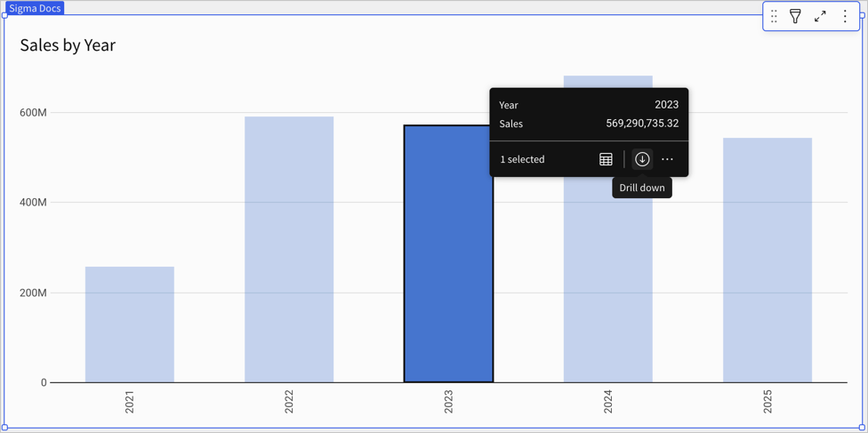Open the vertical three-dot element menu
Viewport: 868px width, 433px height.
coord(845,16)
